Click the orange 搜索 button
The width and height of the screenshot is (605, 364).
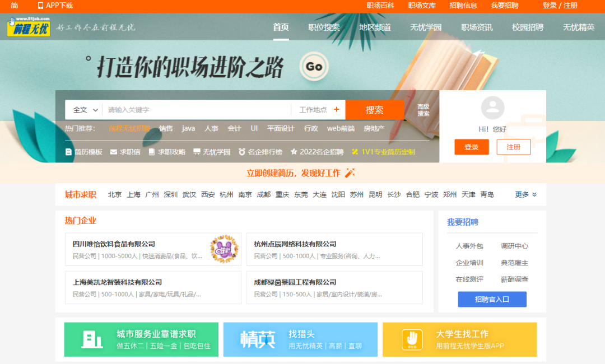click(375, 110)
